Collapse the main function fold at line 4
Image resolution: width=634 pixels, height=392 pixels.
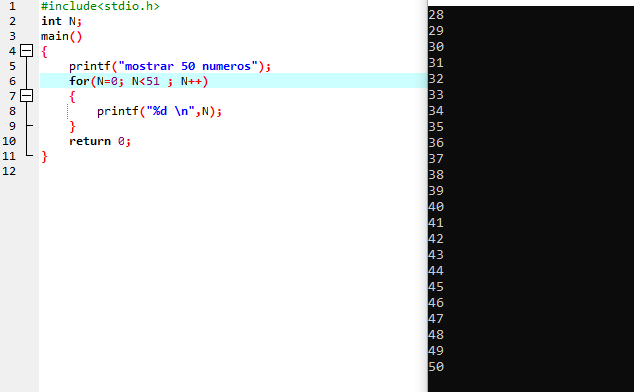[26, 51]
